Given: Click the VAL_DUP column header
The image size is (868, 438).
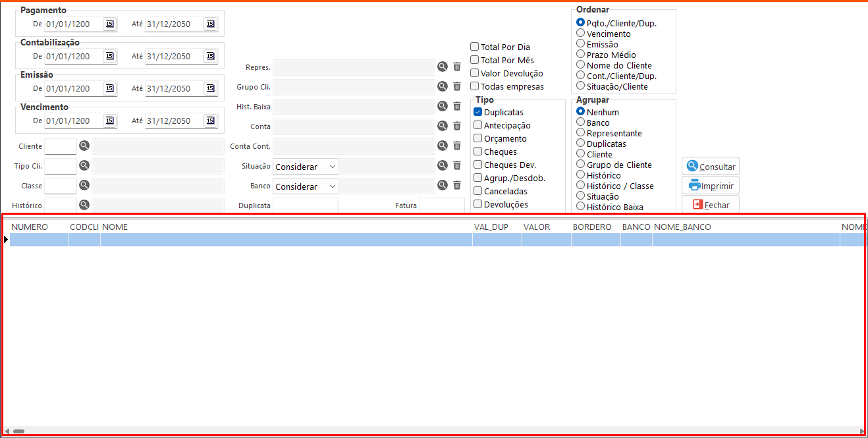Looking at the screenshot, I should (491, 227).
